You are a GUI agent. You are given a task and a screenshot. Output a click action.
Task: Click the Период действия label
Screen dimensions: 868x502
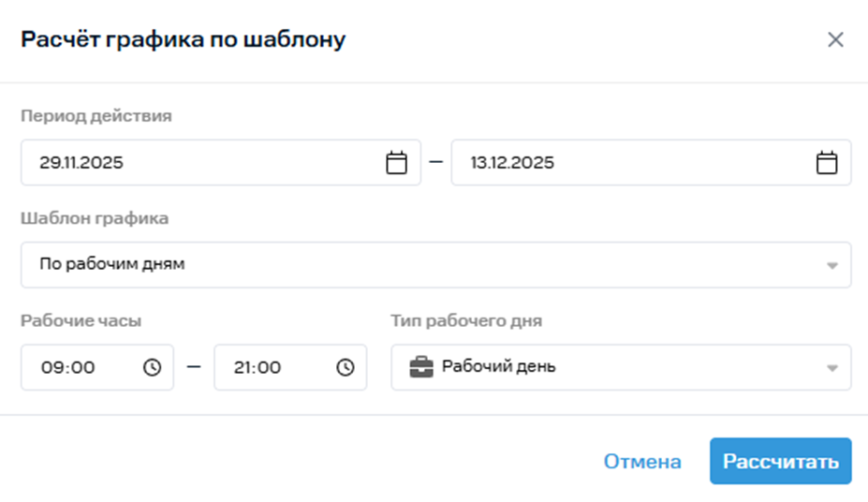pyautogui.click(x=96, y=116)
